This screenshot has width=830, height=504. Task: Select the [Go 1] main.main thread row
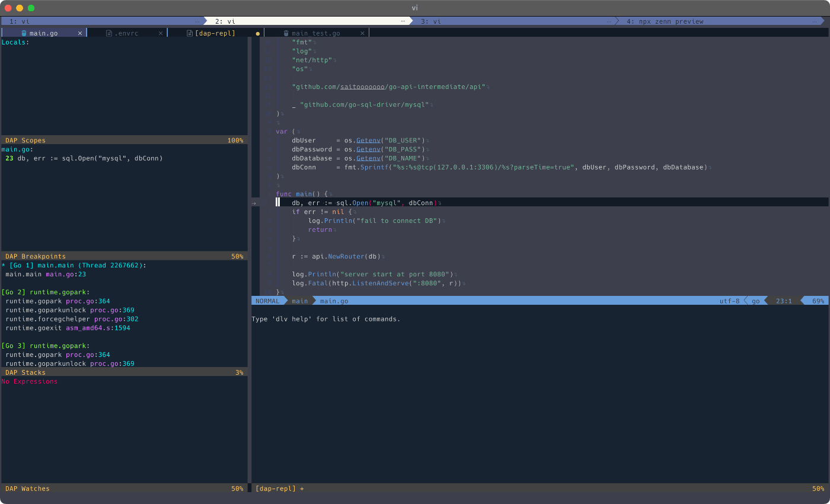point(74,266)
